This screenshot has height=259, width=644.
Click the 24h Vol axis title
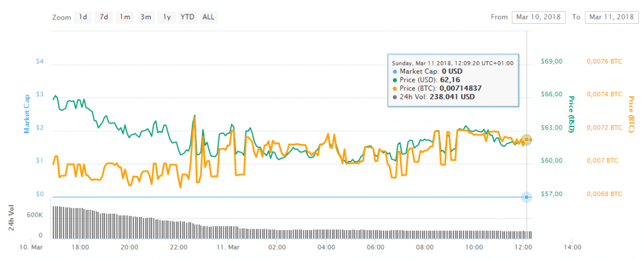[11, 217]
